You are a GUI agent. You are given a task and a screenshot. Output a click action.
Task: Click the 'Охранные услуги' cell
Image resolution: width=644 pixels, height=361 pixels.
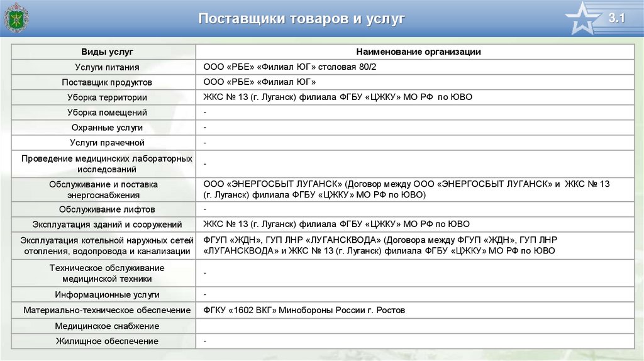(x=104, y=128)
